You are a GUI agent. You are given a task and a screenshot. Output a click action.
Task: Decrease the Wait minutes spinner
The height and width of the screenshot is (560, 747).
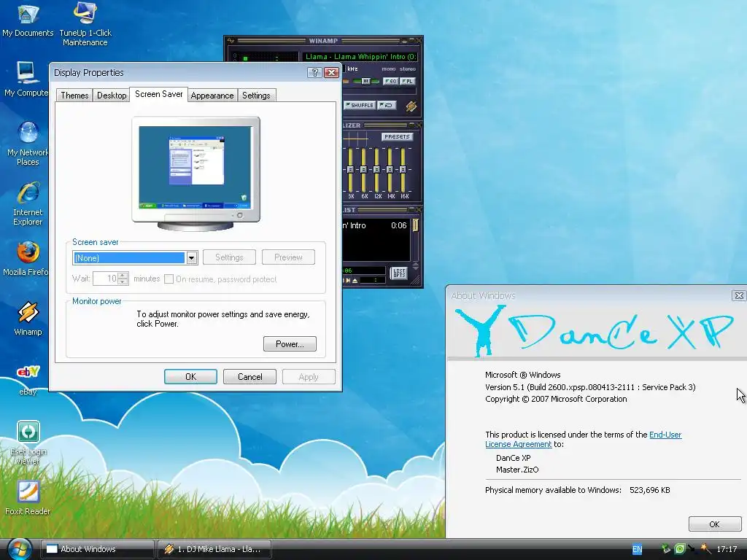pos(123,281)
